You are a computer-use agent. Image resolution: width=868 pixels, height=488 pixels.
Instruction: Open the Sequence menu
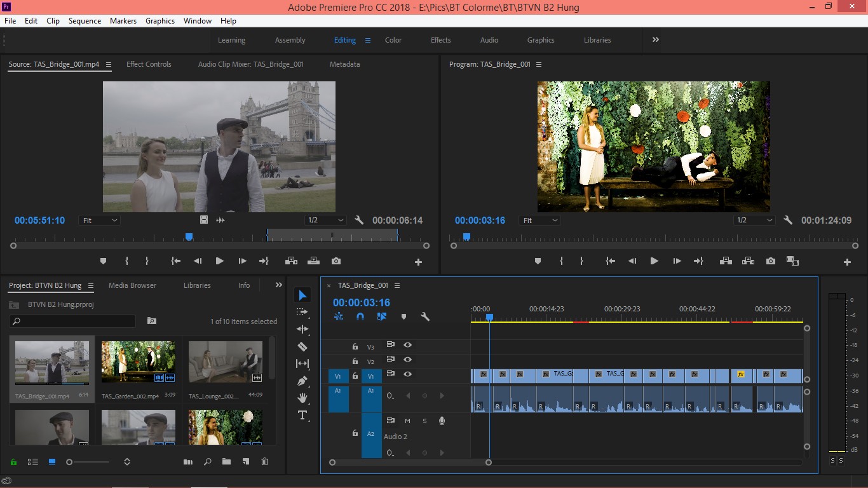[85, 21]
